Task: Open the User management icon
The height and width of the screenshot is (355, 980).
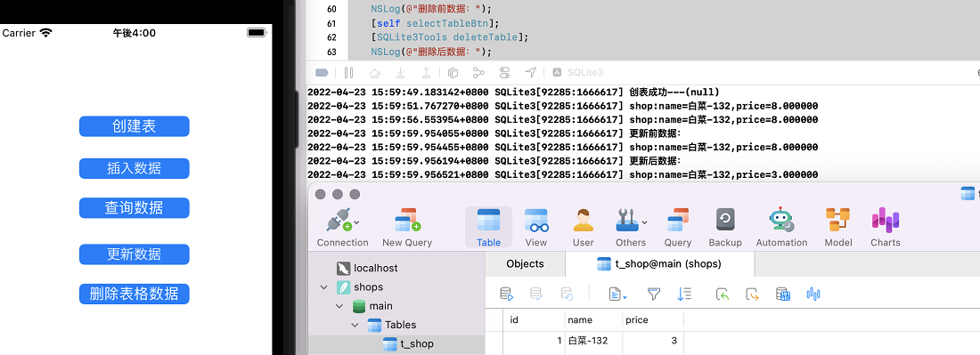Action: [584, 228]
